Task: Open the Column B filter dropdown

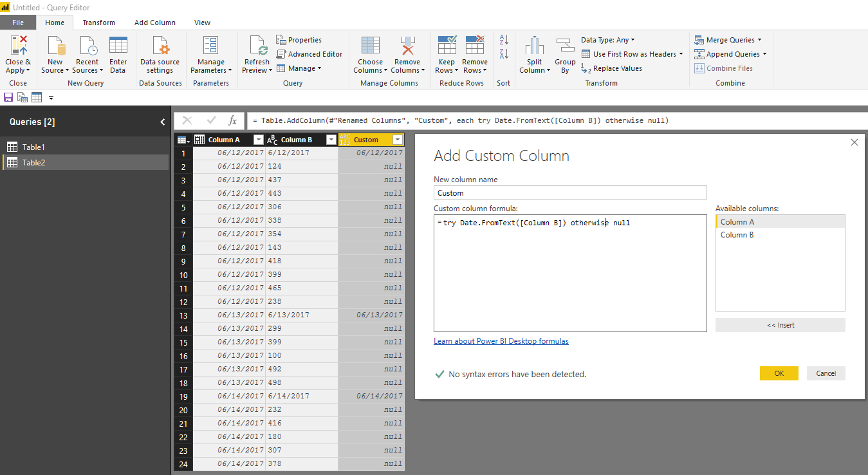Action: coord(331,140)
